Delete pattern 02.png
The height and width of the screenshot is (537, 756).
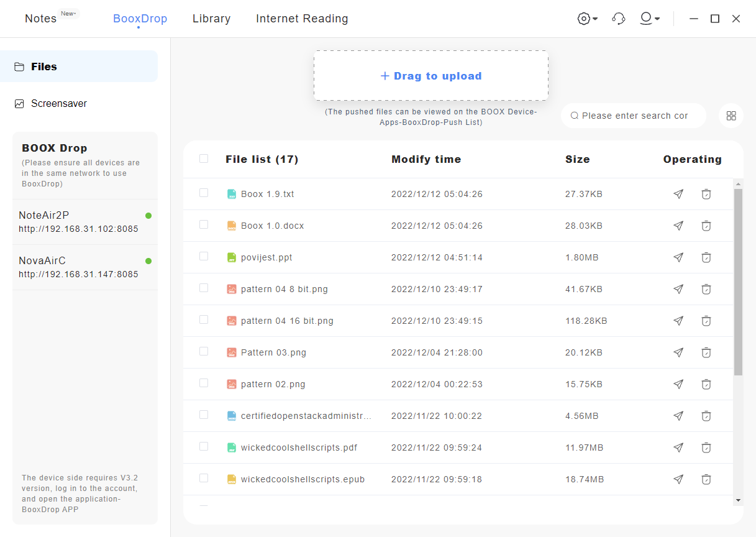[706, 384]
